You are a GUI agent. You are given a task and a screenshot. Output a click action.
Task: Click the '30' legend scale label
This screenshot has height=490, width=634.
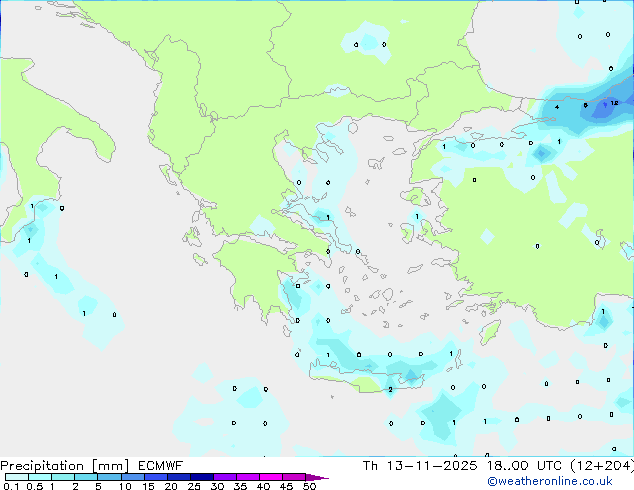click(217, 486)
